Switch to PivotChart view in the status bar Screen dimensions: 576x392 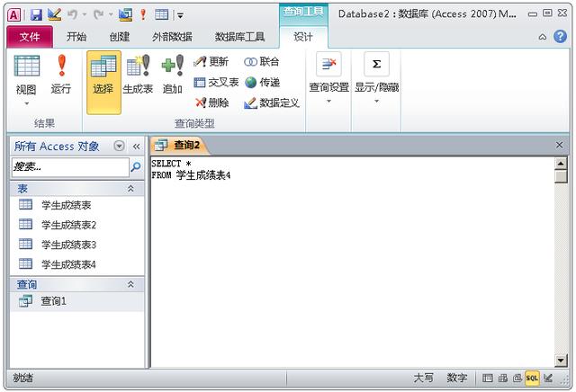tap(517, 378)
